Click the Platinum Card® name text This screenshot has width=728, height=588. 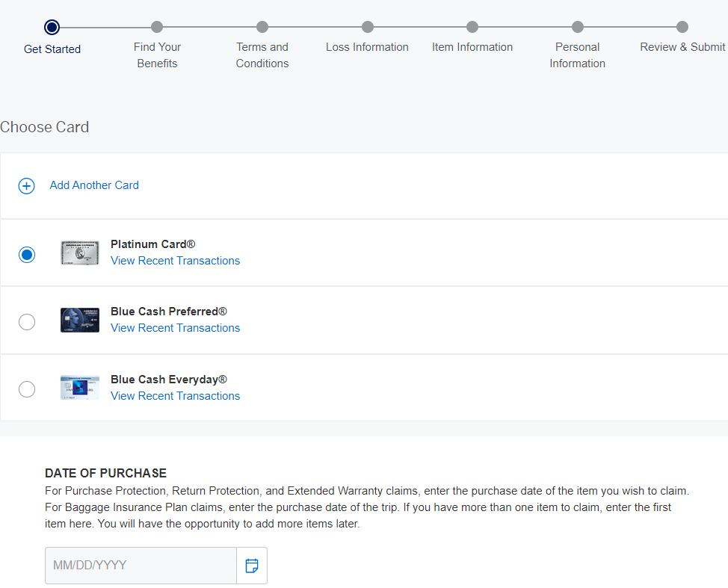click(x=152, y=244)
